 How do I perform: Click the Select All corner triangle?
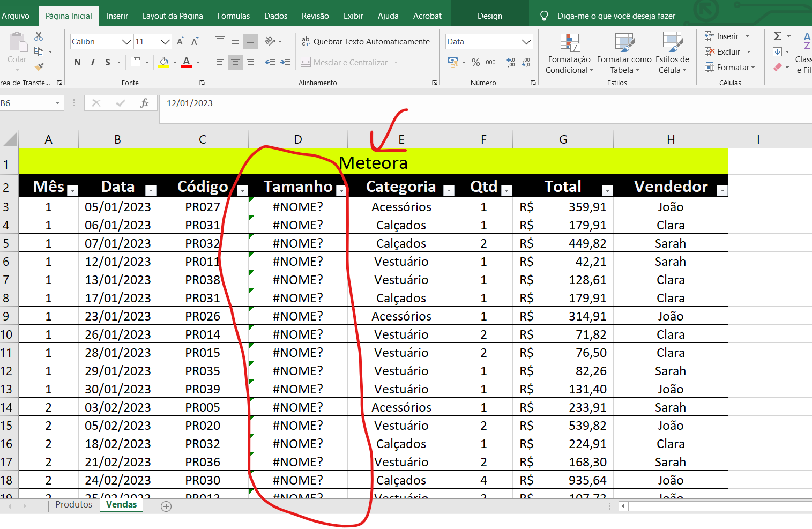[x=10, y=139]
